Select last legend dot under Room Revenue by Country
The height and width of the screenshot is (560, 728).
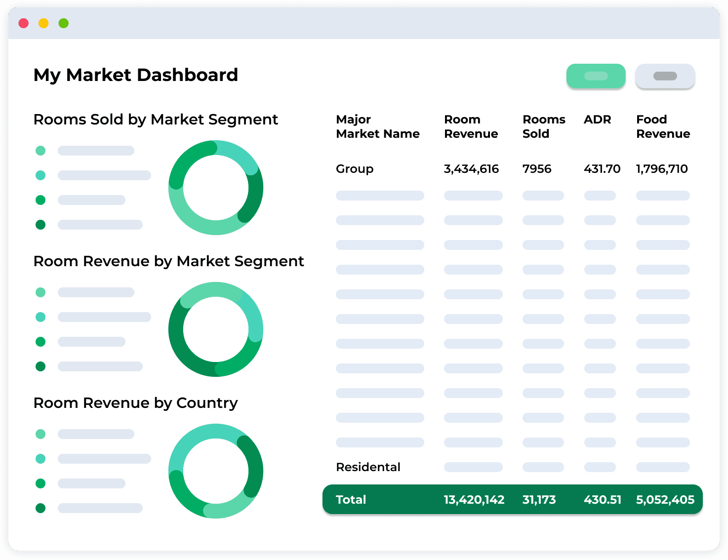pos(40,508)
